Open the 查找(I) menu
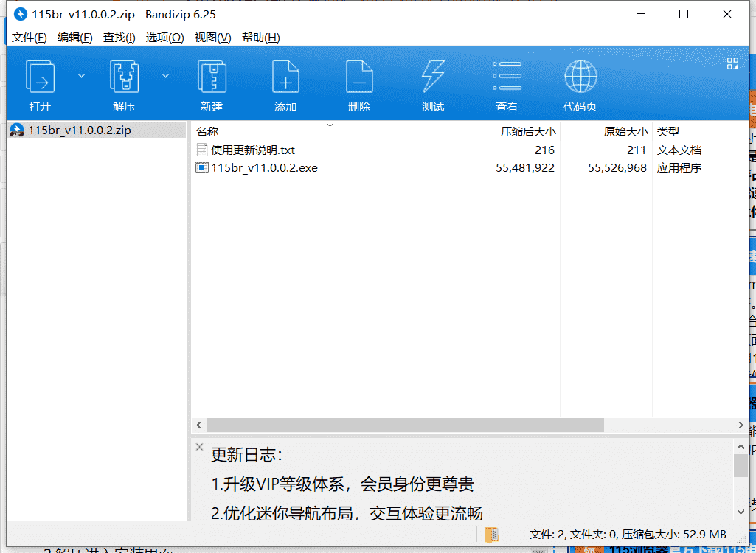The width and height of the screenshot is (756, 553). 119,38
